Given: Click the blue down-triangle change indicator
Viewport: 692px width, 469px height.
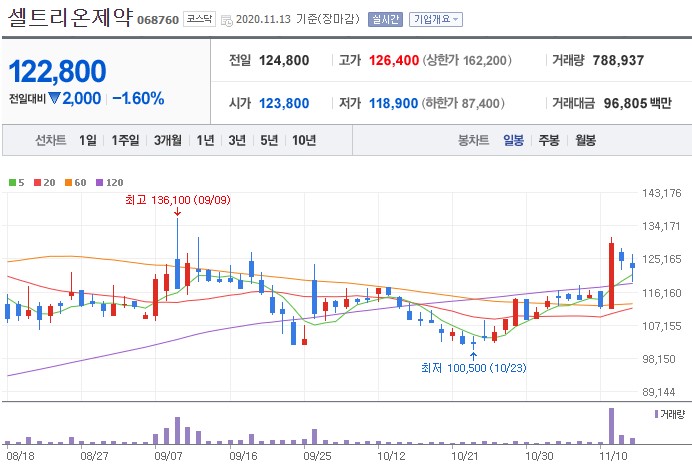Looking at the screenshot, I should click(x=54, y=98).
